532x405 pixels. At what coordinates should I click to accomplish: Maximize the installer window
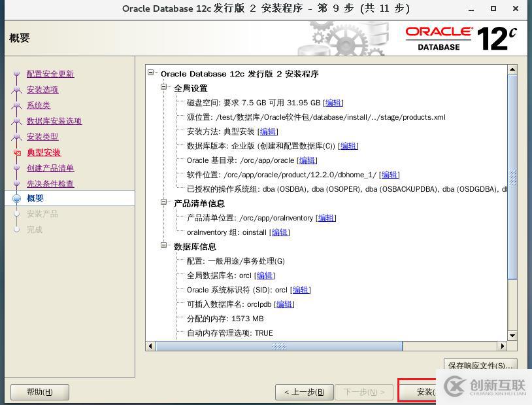[493, 9]
